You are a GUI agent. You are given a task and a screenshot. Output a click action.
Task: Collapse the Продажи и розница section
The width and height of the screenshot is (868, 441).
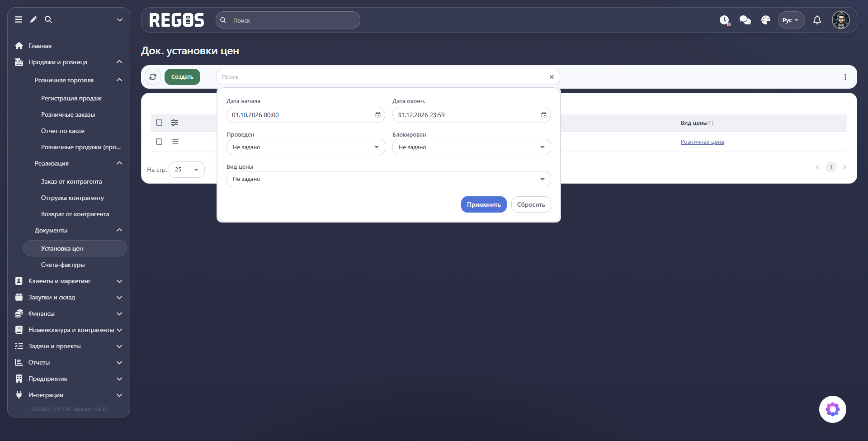point(69,62)
